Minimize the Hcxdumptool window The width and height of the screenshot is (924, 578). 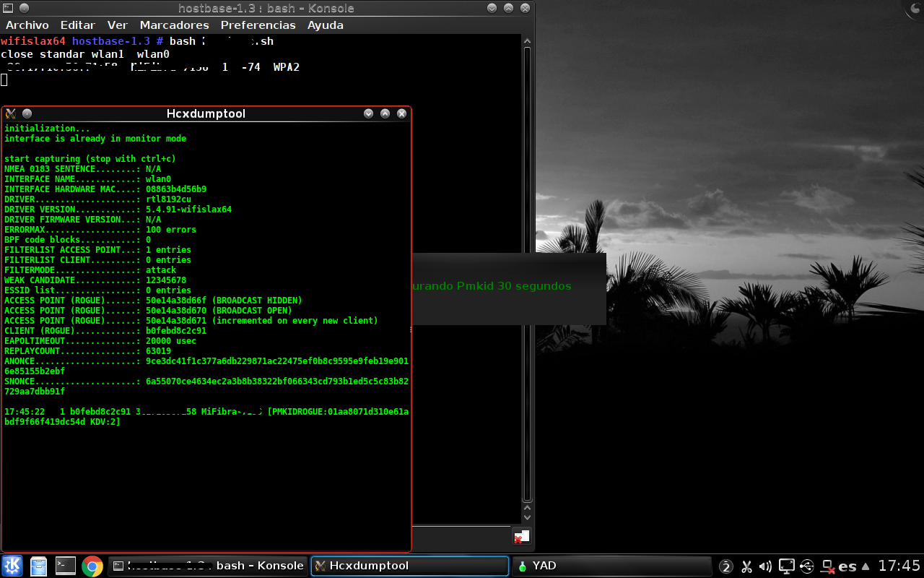pos(368,113)
